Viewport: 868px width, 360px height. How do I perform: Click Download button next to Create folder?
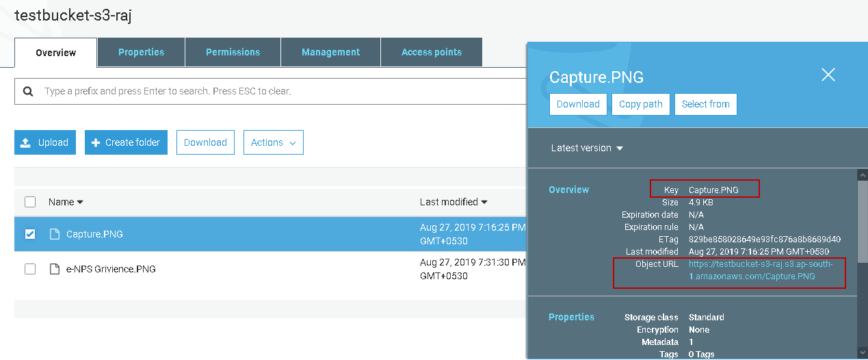tap(205, 142)
